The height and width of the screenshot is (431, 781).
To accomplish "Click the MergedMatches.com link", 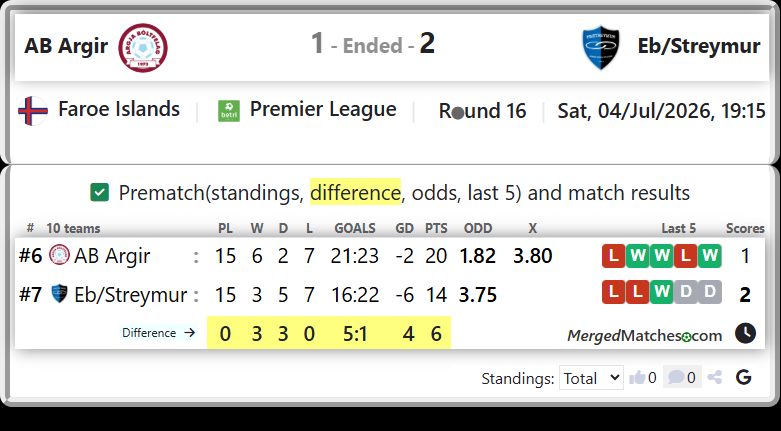I will tap(645, 336).
